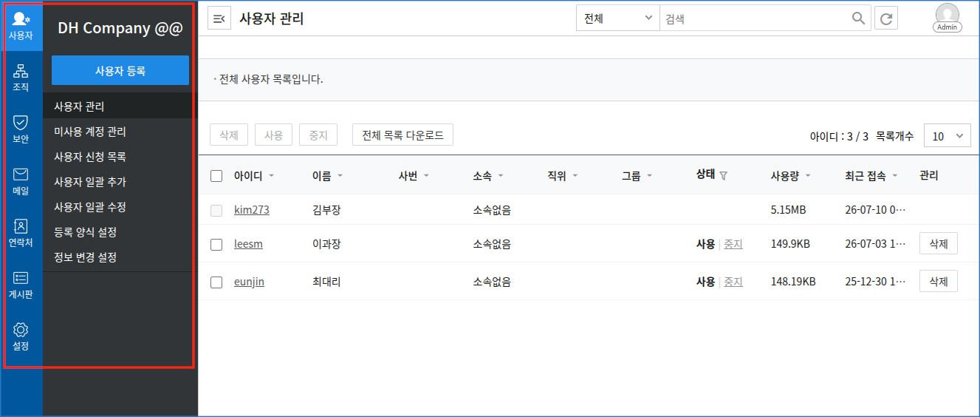Check the checkbox for user eunjin
980x417 pixels.
click(x=216, y=282)
